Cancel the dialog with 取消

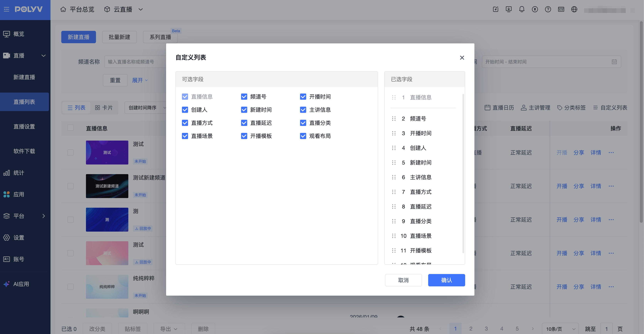pyautogui.click(x=403, y=280)
